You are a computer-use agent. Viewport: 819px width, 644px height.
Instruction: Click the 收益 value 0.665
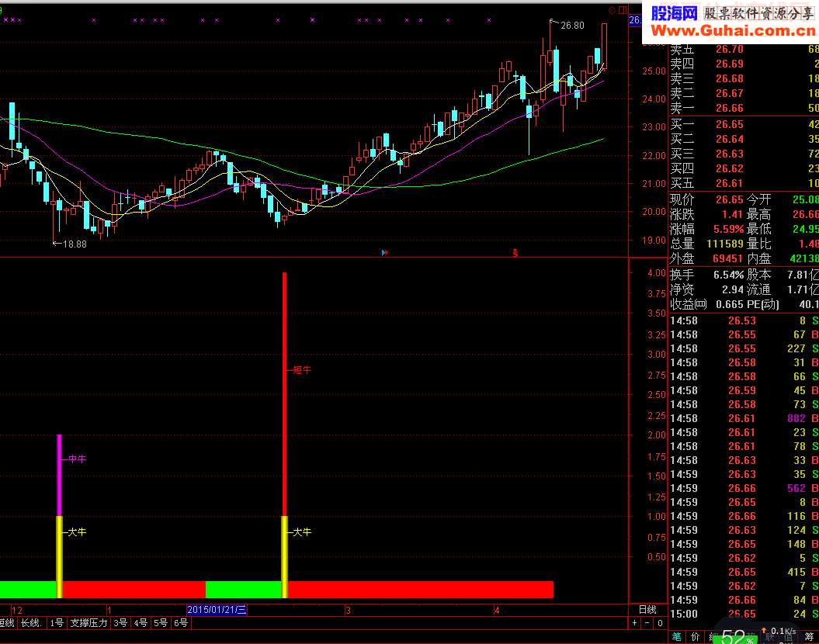[x=730, y=304]
